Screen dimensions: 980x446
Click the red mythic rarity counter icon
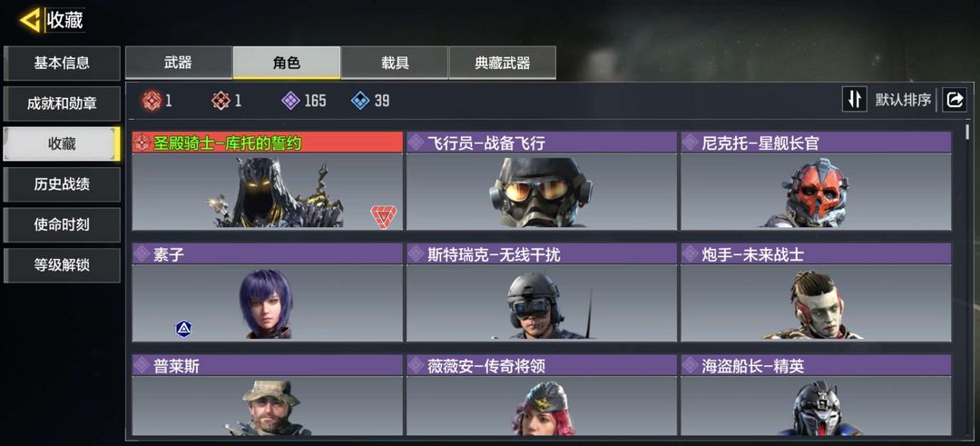tap(152, 100)
